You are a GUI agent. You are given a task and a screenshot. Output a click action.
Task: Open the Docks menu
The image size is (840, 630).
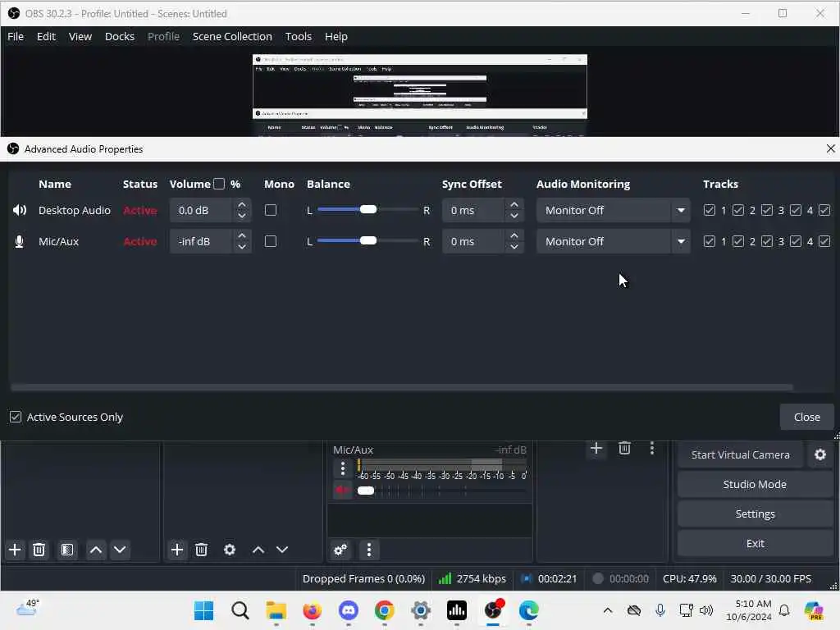[x=120, y=36]
